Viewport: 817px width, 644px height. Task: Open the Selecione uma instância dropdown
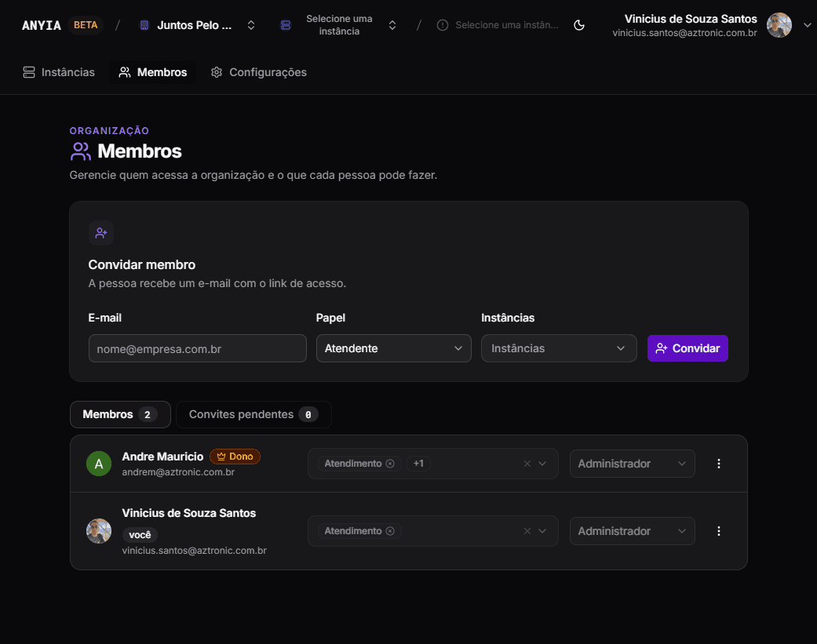pos(339,25)
